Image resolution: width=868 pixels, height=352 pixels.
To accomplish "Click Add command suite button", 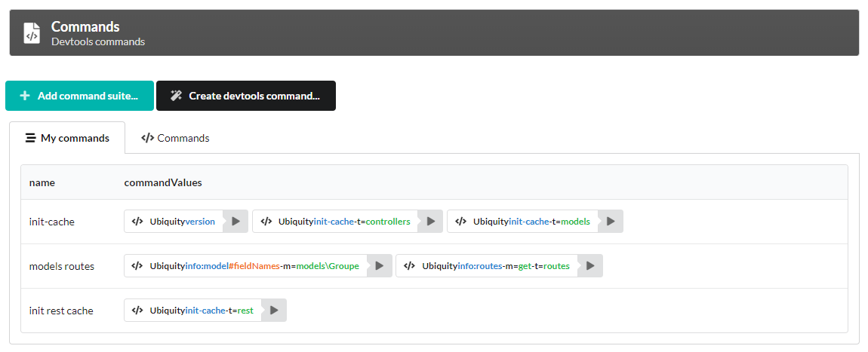I will [80, 96].
